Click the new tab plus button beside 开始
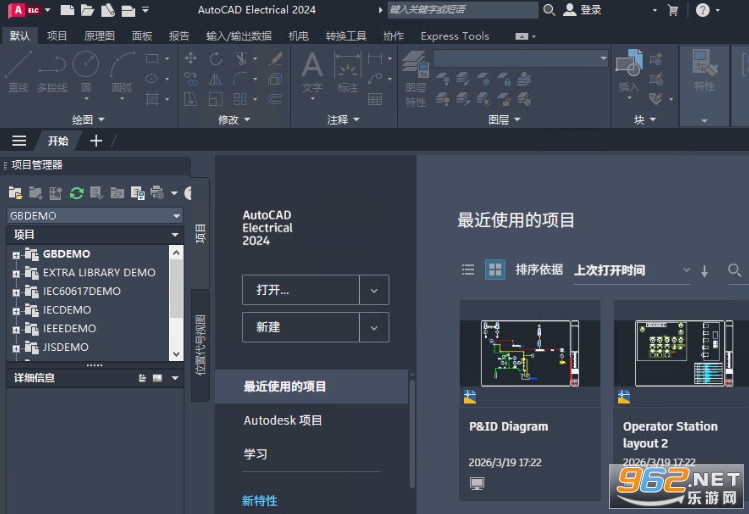 click(96, 141)
